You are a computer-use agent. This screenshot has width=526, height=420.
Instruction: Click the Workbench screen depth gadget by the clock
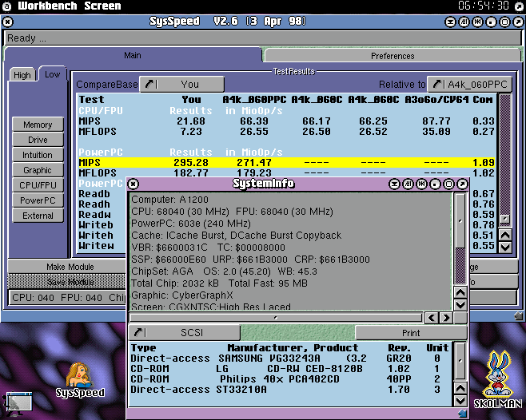(x=520, y=6)
